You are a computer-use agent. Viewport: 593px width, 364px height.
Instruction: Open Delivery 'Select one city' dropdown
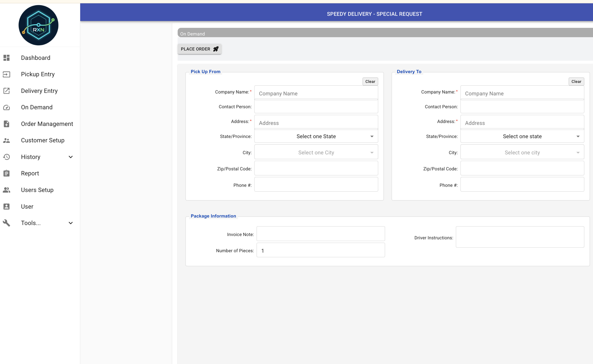(x=522, y=152)
